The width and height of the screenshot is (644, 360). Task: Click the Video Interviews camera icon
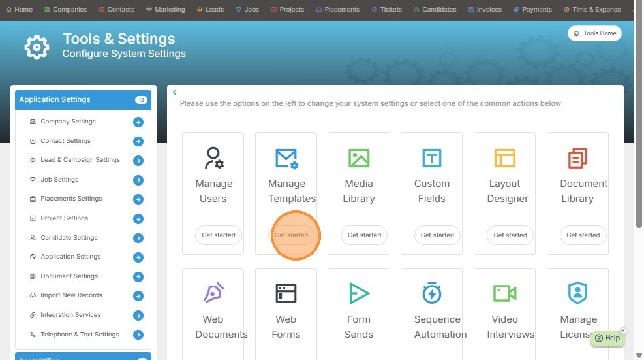coord(505,293)
